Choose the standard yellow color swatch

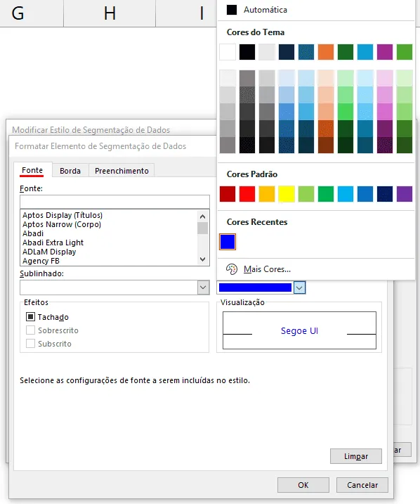(287, 194)
